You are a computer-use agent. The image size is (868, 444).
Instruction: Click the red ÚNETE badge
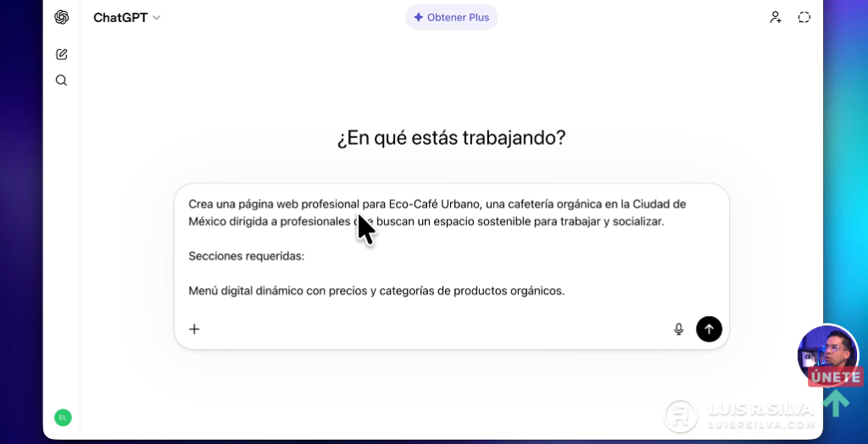(x=835, y=377)
